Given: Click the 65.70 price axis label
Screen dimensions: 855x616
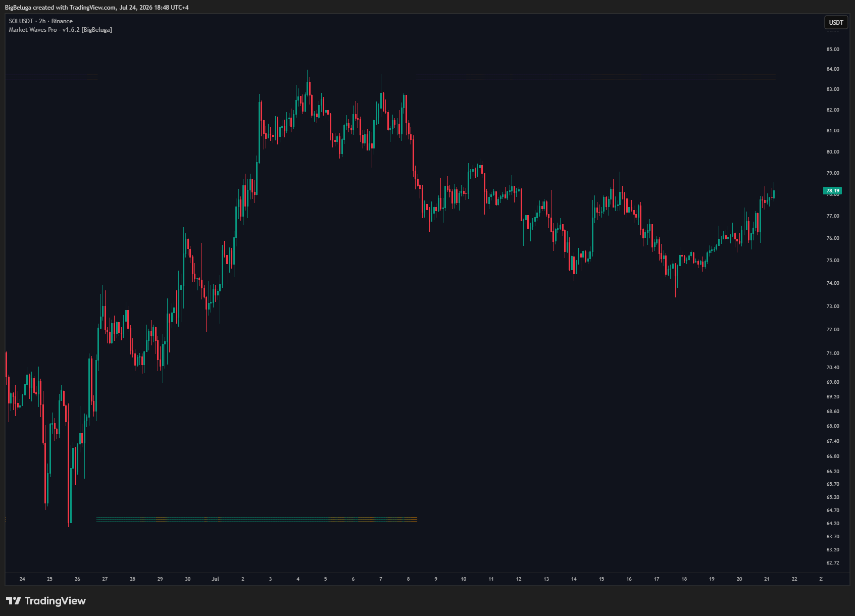Looking at the screenshot, I should 833,484.
